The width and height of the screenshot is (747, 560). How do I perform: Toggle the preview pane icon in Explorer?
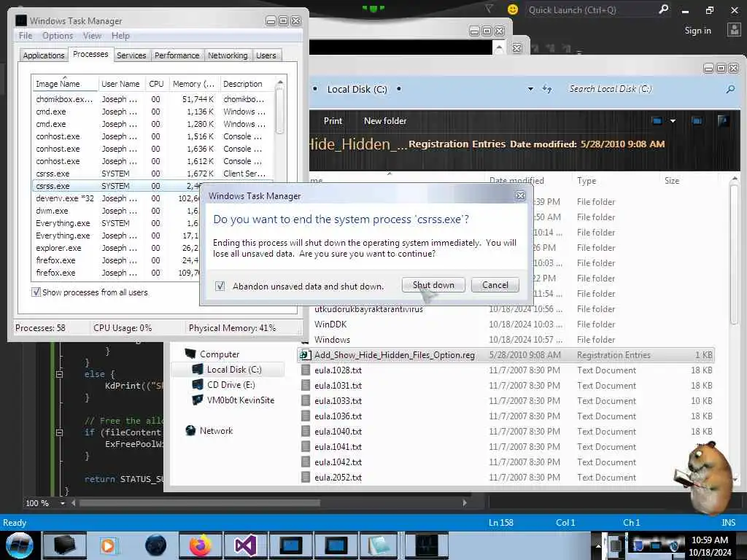coord(697,121)
